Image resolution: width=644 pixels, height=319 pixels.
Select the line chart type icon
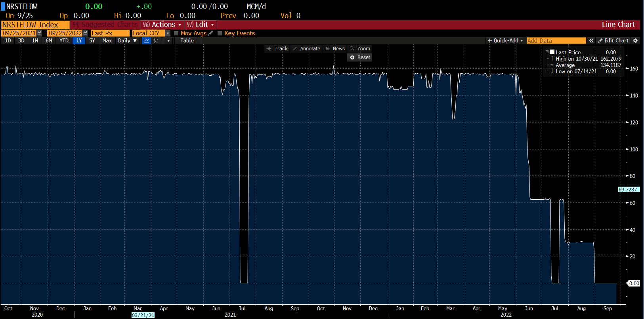coord(146,41)
